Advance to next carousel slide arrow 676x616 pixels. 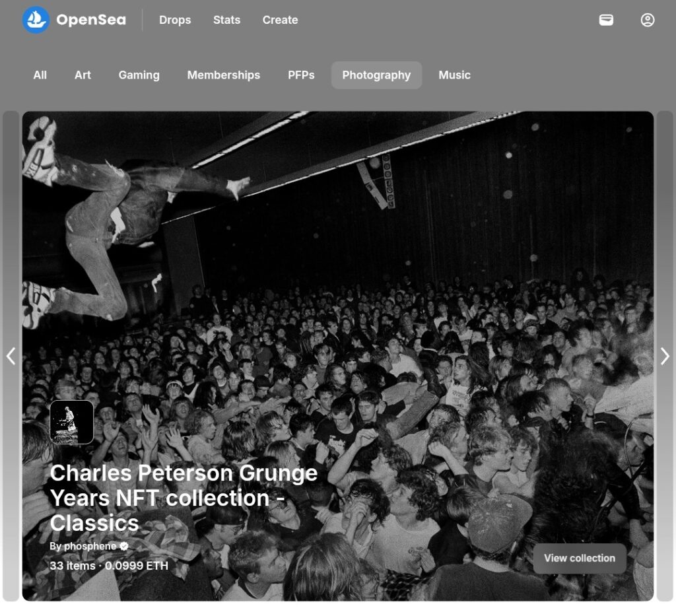665,356
